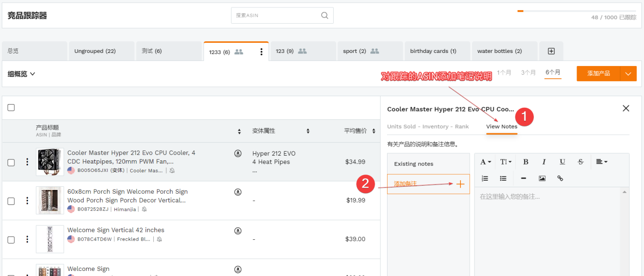Insert a hyperlink in the note

tap(560, 178)
